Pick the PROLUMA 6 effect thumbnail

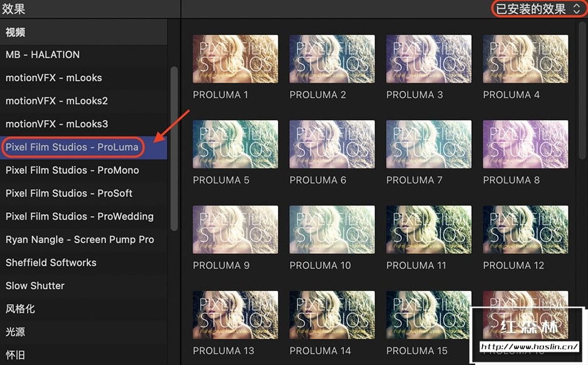point(332,144)
